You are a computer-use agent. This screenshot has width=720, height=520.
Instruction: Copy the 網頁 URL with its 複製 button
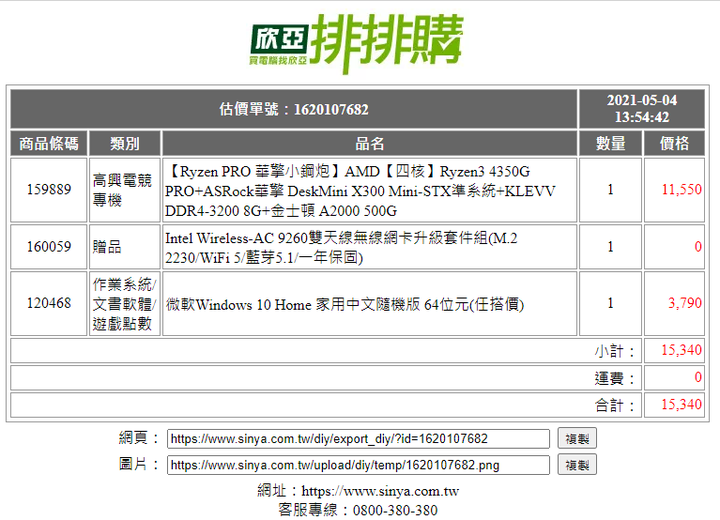click(x=577, y=438)
